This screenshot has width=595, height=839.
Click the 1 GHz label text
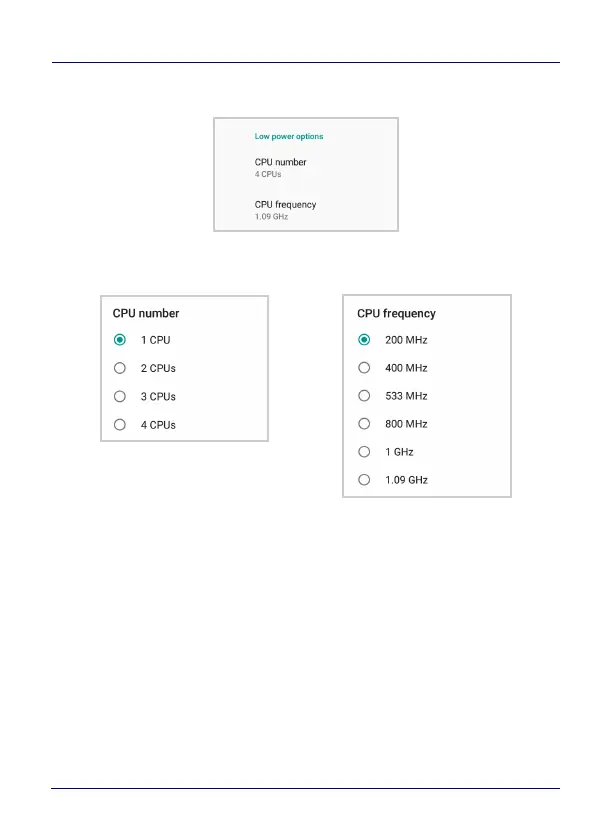pos(399,452)
